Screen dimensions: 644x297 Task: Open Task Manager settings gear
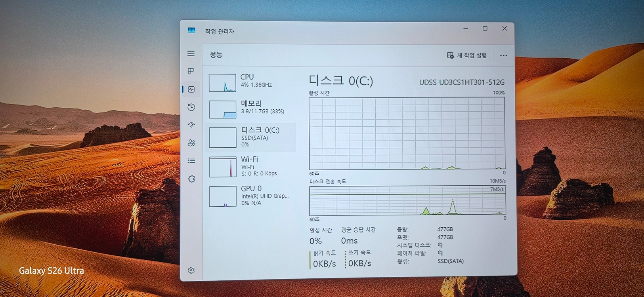[191, 270]
